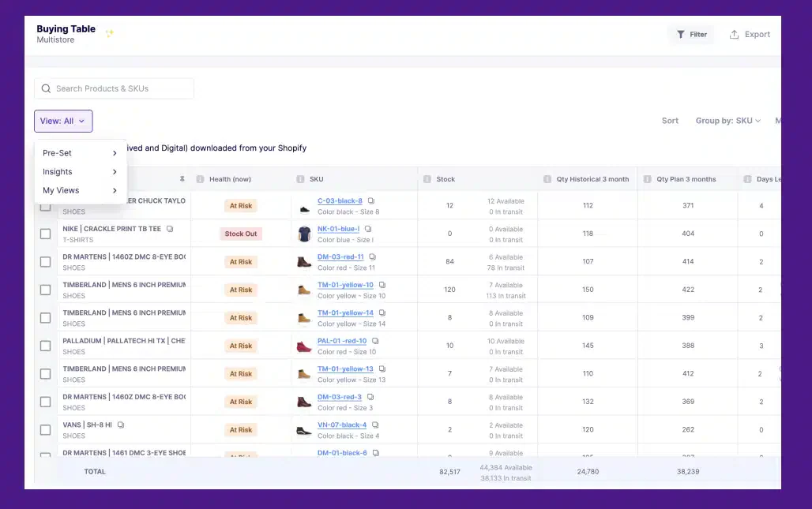Image resolution: width=812 pixels, height=509 pixels.
Task: Tick checkbox for Converse Chuck Taylor row
Action: (46, 208)
